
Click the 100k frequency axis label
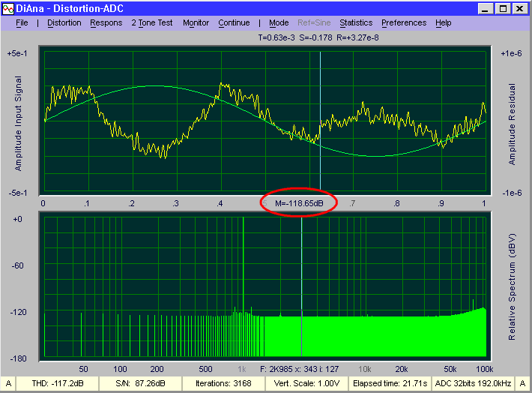point(485,369)
